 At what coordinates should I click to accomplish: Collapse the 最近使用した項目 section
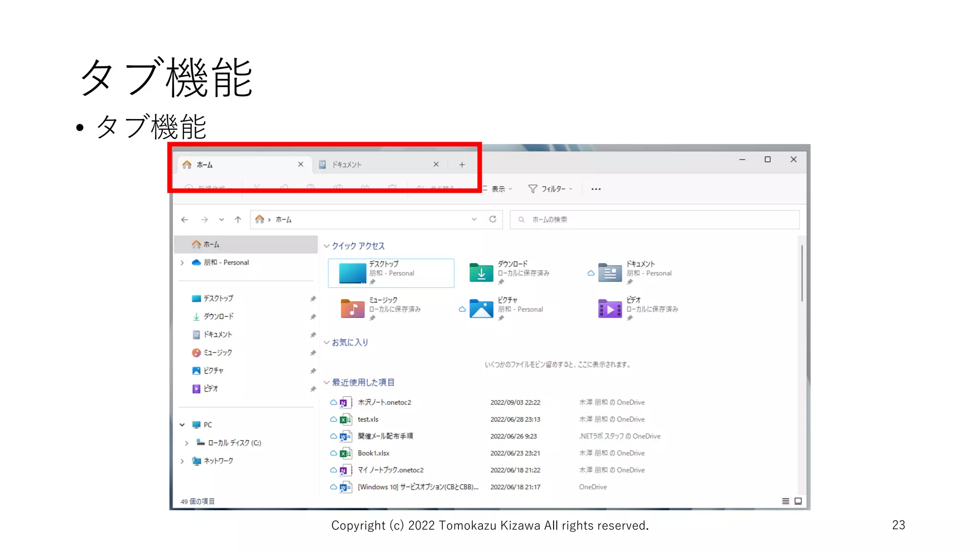tap(326, 382)
